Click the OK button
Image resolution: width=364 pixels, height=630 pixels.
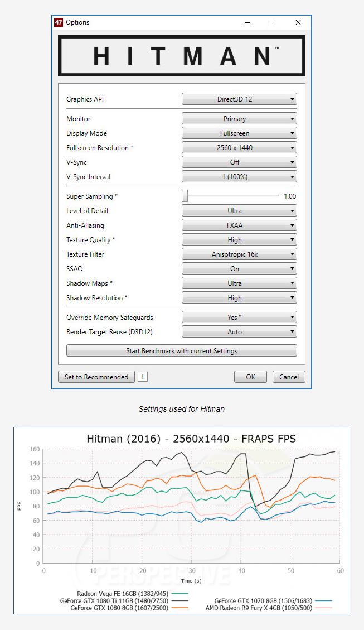point(250,377)
